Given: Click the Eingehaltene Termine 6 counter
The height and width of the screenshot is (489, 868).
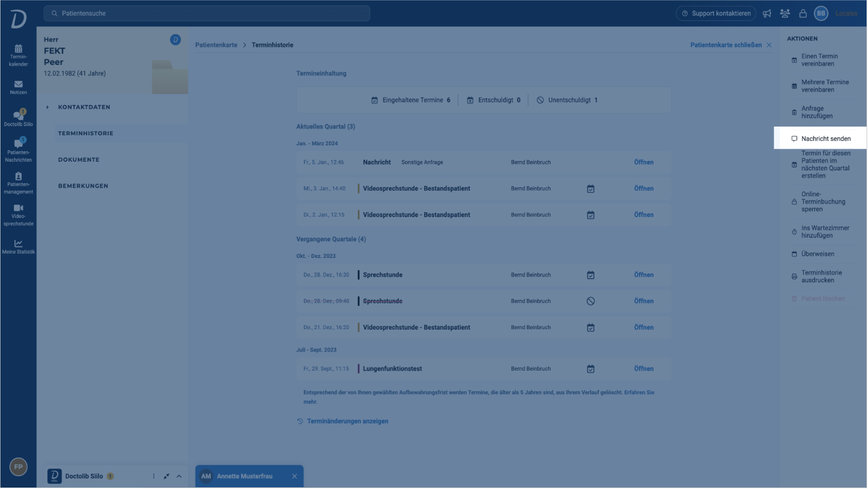Looking at the screenshot, I should pyautogui.click(x=411, y=100).
